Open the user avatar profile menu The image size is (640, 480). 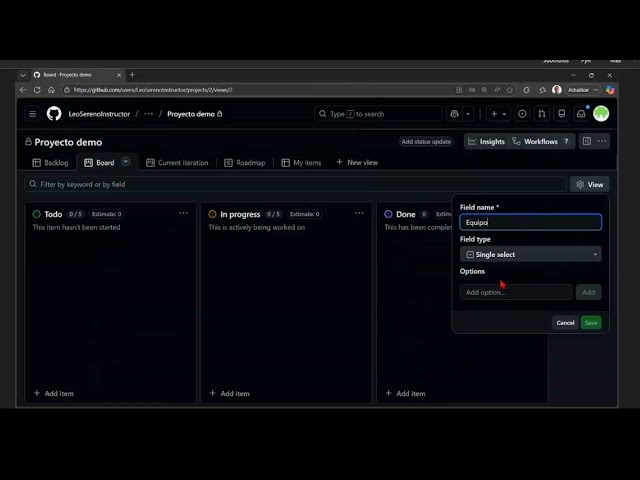[601, 114]
